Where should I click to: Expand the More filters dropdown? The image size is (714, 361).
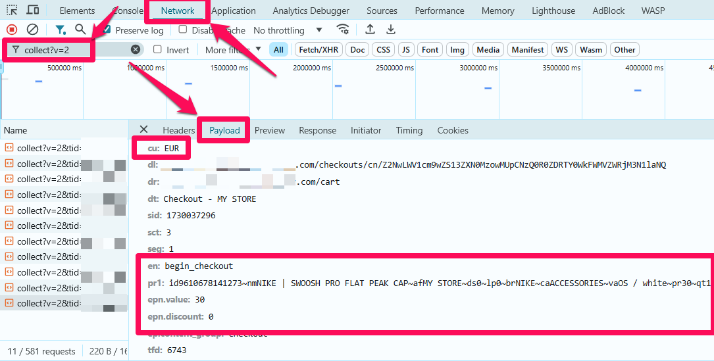pos(233,50)
